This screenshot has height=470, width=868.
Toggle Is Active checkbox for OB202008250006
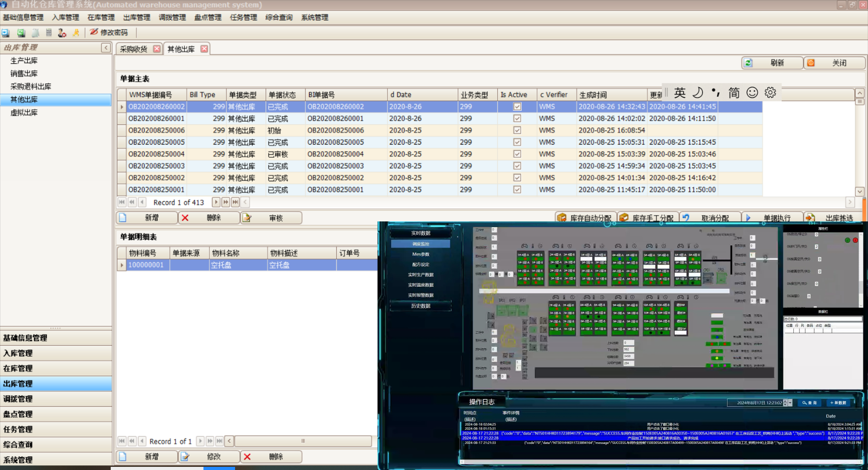(x=517, y=131)
